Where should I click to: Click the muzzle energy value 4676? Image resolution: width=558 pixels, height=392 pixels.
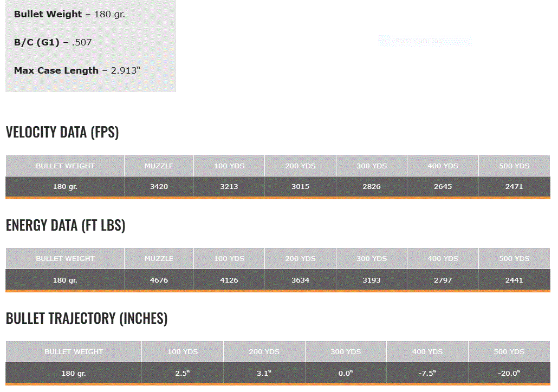[159, 280]
